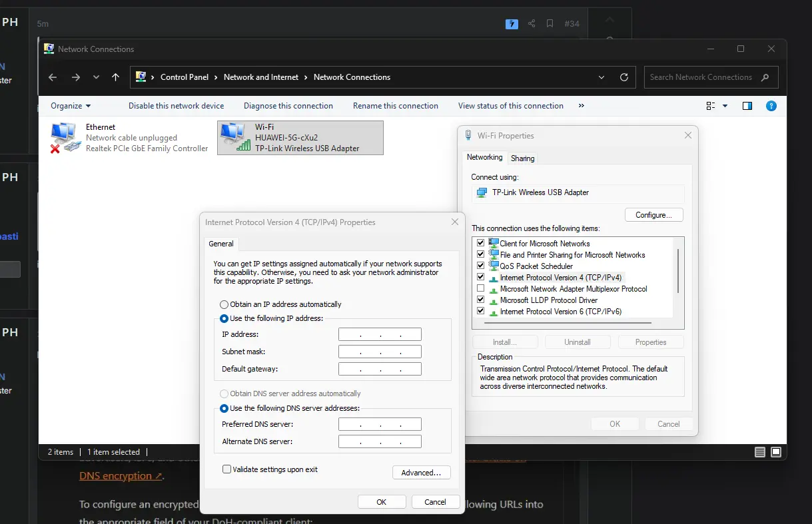
Task: Select General tab in IPv4 Properties
Action: [221, 244]
